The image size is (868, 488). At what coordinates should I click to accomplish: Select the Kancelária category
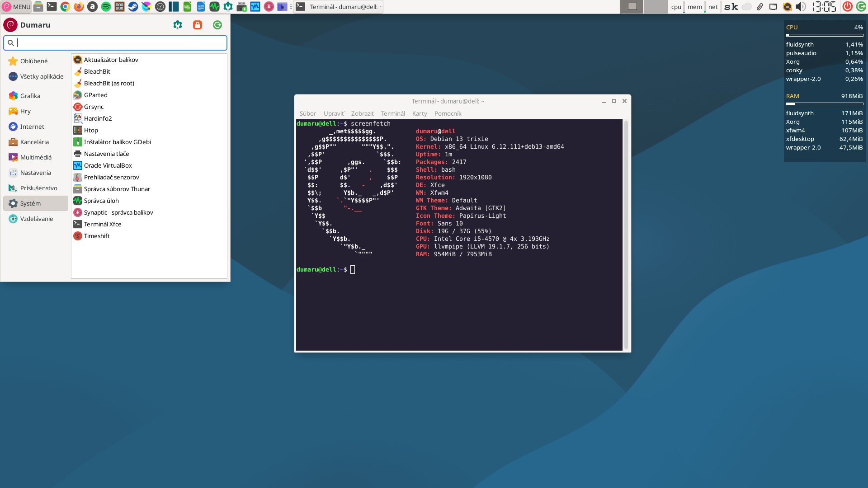click(x=36, y=142)
